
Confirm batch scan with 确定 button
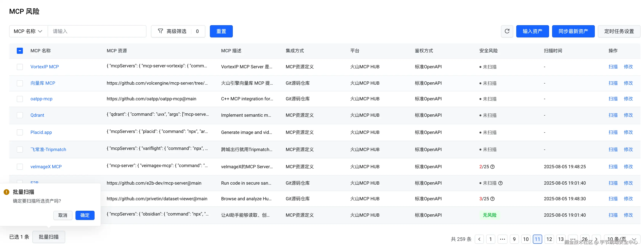[85, 215]
